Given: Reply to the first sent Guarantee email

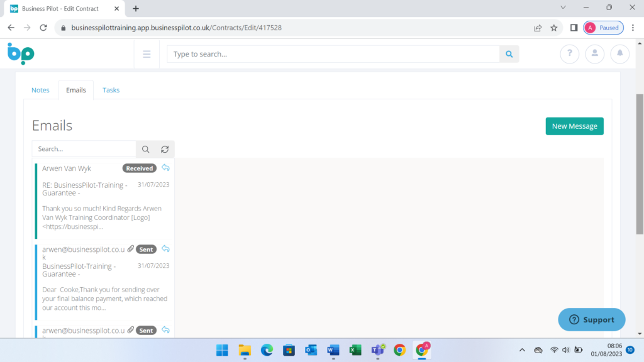Looking at the screenshot, I should pyautogui.click(x=165, y=249).
